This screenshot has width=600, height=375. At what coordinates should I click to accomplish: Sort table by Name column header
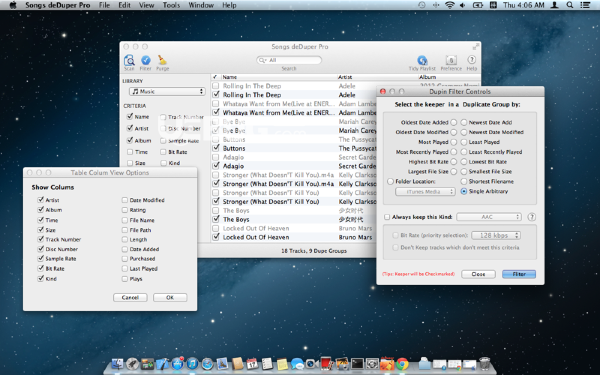(x=279, y=77)
